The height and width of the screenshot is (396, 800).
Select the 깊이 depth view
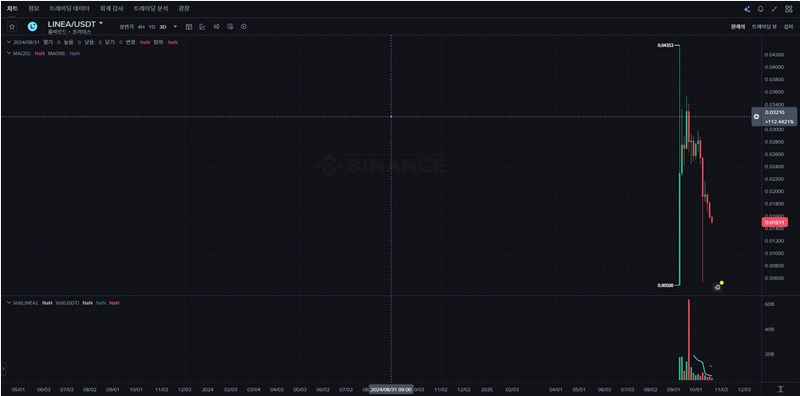788,27
